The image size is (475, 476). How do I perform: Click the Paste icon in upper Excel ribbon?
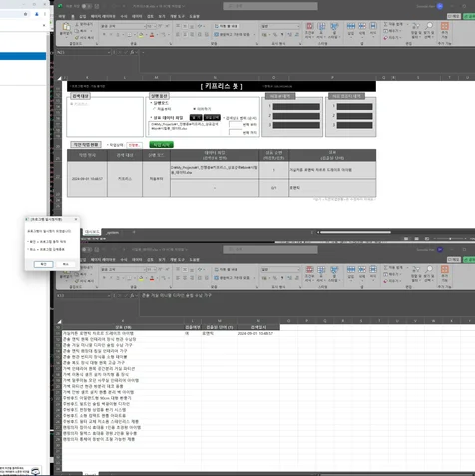point(66,29)
